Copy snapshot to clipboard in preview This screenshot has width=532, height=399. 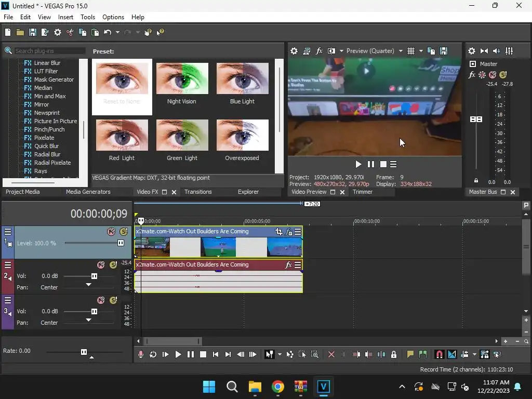click(431, 51)
